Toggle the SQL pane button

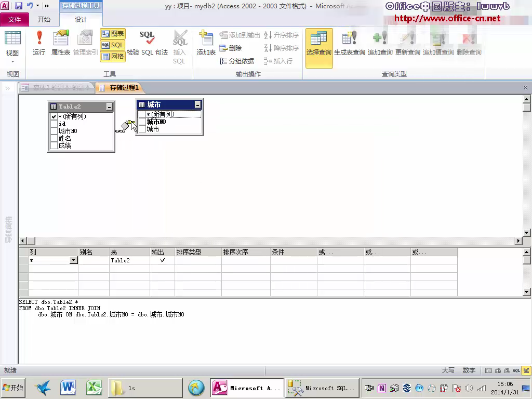[113, 45]
